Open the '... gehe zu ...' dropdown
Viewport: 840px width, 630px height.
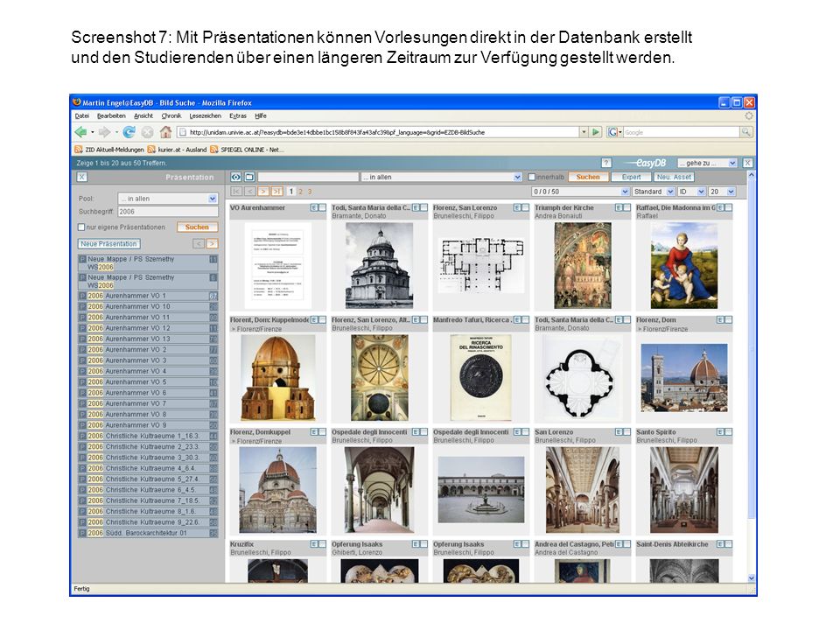click(707, 163)
